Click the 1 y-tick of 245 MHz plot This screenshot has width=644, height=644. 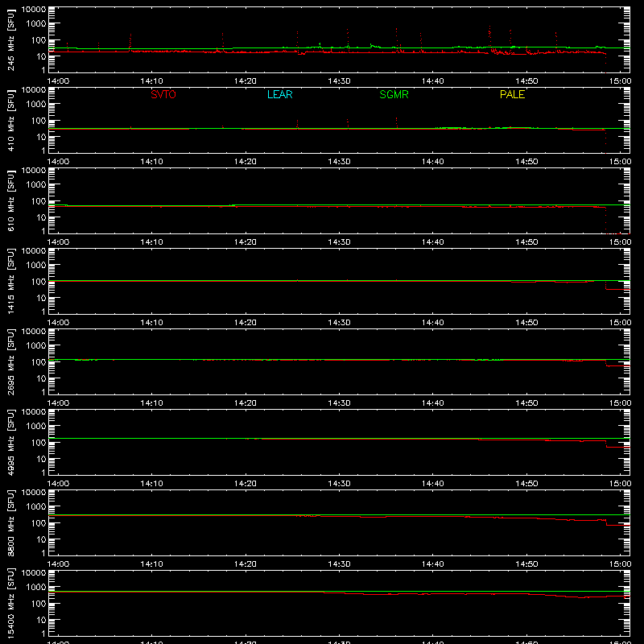click(43, 70)
